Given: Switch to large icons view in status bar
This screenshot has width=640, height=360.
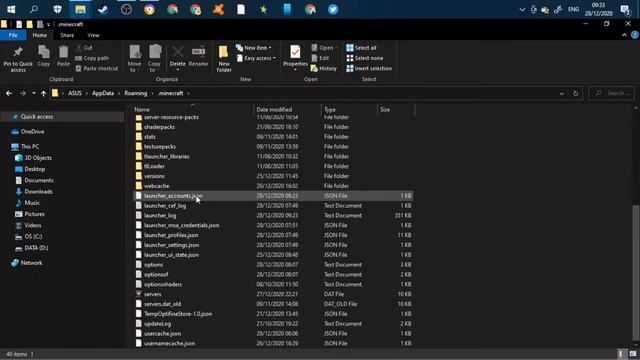Looking at the screenshot, I should (633, 354).
